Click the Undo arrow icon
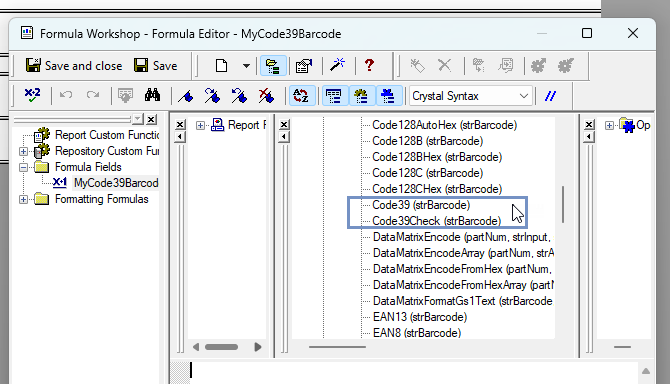 [65, 95]
